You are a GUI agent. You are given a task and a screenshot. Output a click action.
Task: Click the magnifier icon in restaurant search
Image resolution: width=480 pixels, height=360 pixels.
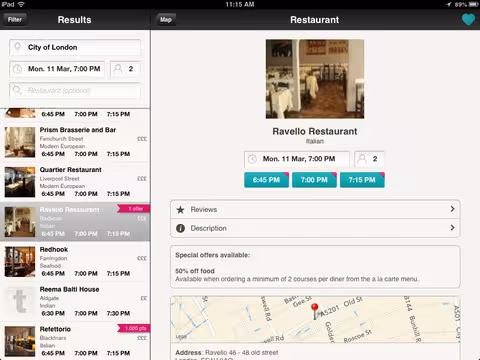pyautogui.click(x=17, y=90)
